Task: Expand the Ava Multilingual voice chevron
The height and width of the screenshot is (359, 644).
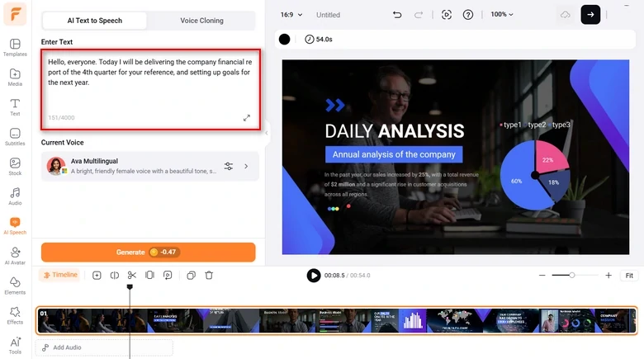Action: tap(246, 167)
